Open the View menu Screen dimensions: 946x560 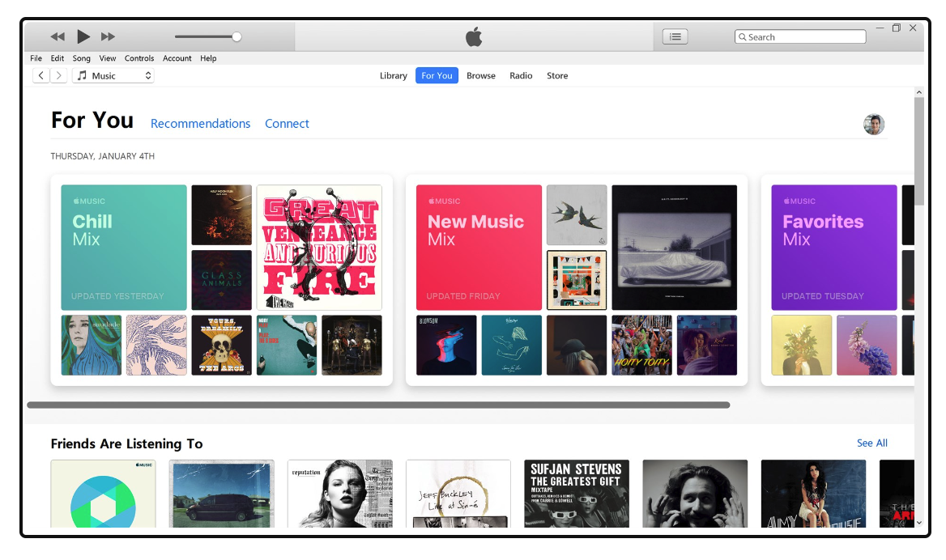point(108,58)
